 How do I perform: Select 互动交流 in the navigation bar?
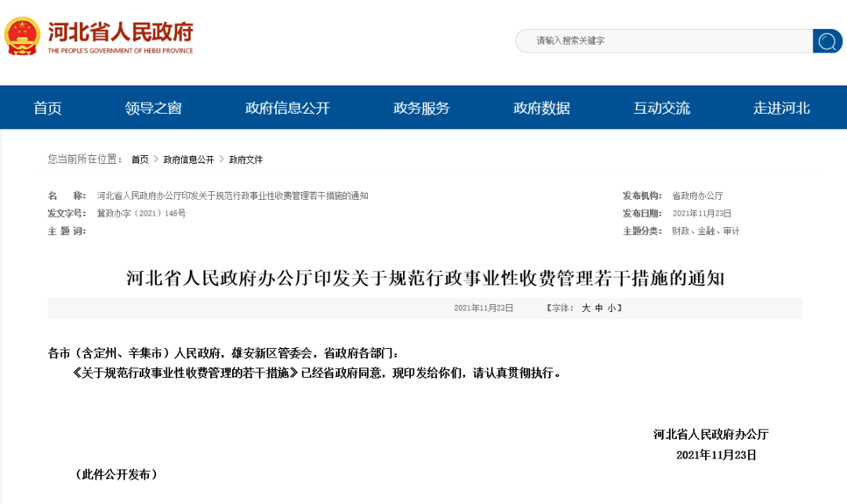662,108
